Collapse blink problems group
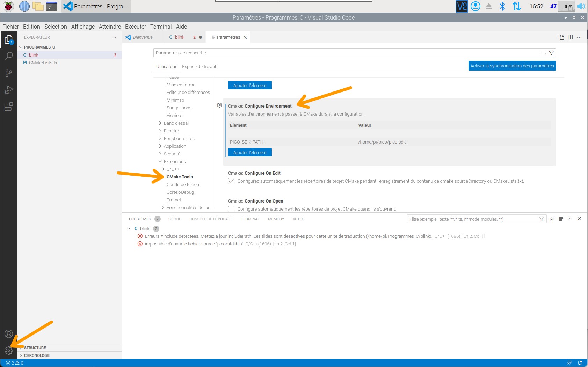This screenshot has height=367, width=588. pyautogui.click(x=129, y=228)
